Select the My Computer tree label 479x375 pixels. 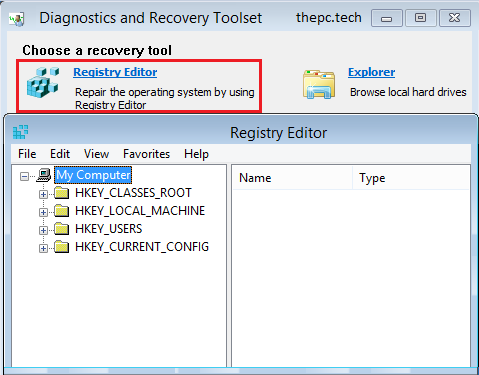point(93,175)
